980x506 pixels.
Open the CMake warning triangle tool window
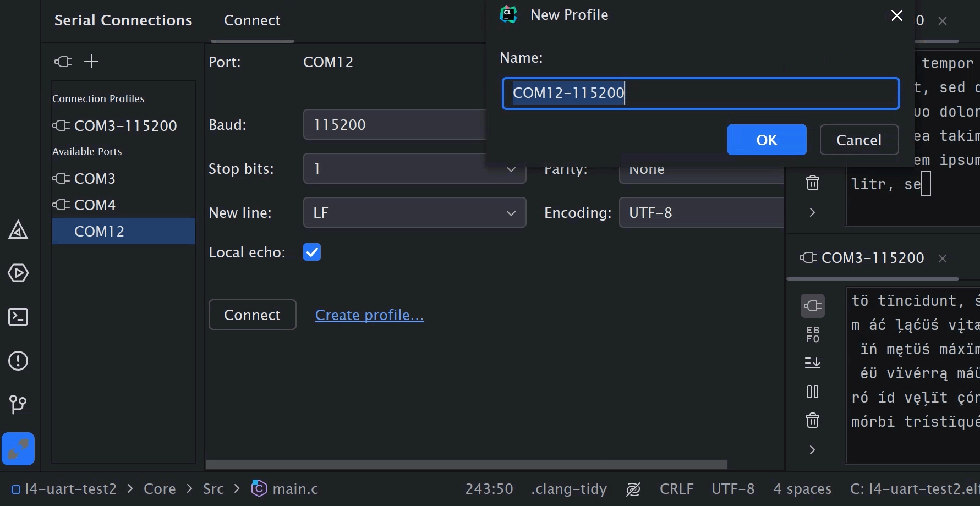pos(18,229)
